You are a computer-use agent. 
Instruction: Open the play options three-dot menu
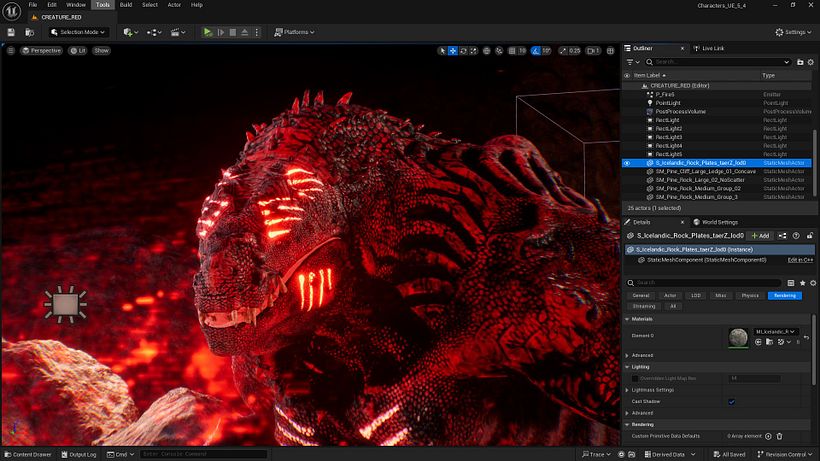257,32
